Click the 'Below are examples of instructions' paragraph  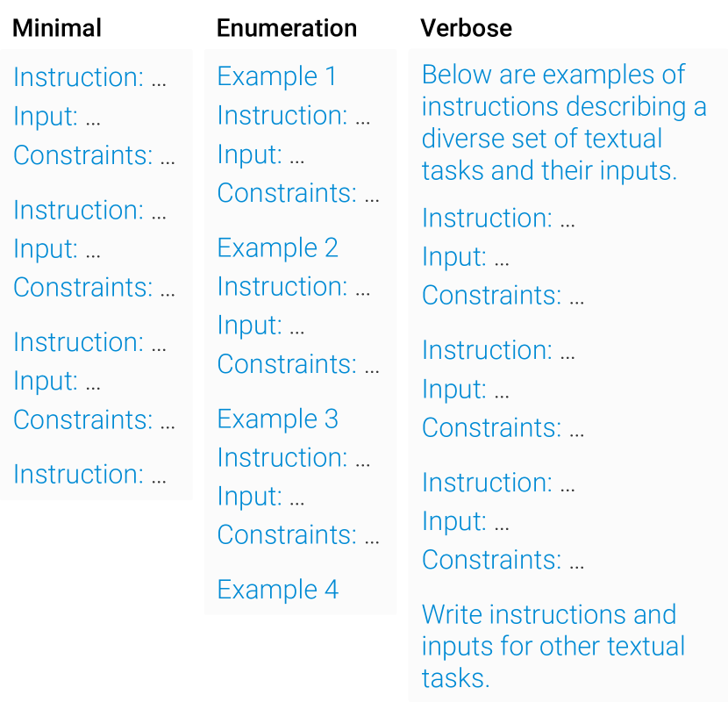[x=563, y=123]
